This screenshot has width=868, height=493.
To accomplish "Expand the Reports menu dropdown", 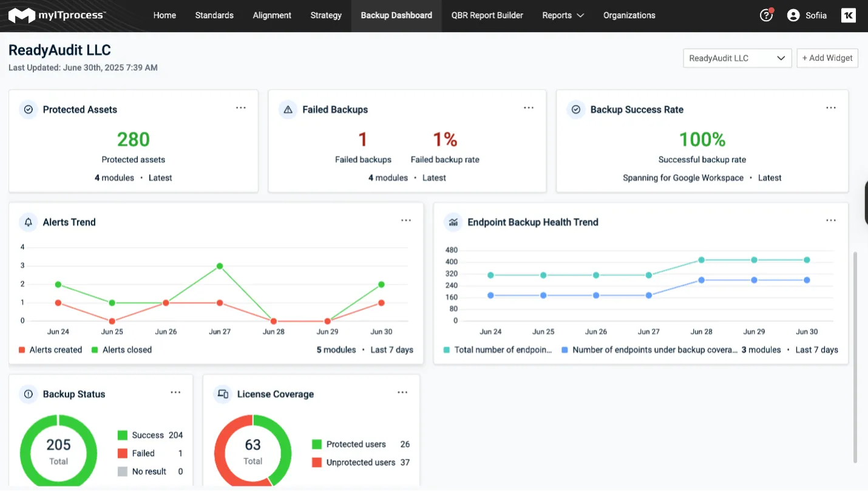I will pyautogui.click(x=563, y=16).
